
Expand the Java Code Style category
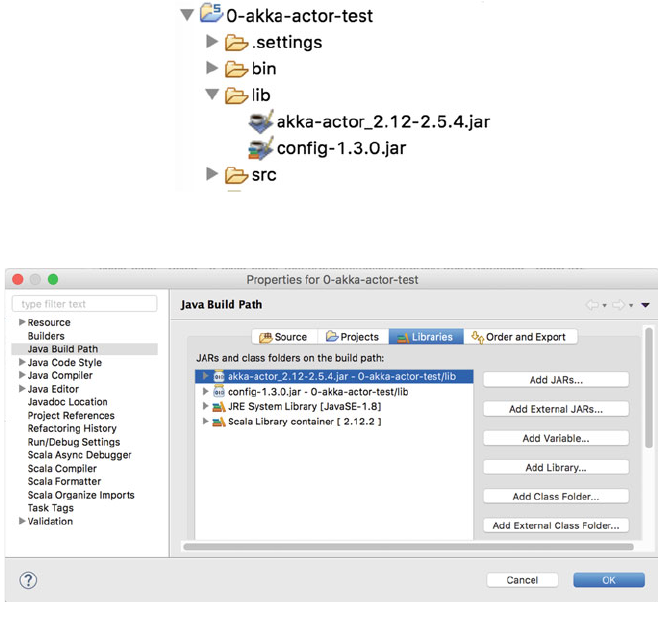click(22, 362)
